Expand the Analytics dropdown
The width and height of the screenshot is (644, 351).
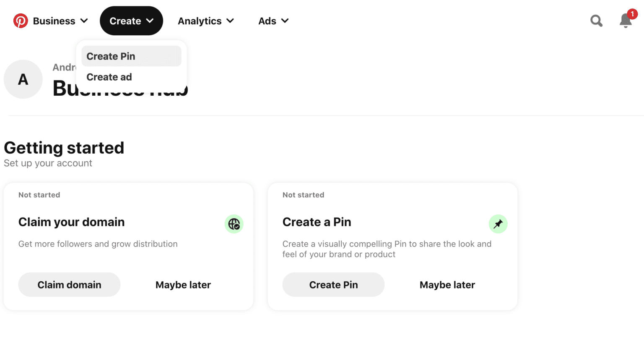pyautogui.click(x=205, y=21)
